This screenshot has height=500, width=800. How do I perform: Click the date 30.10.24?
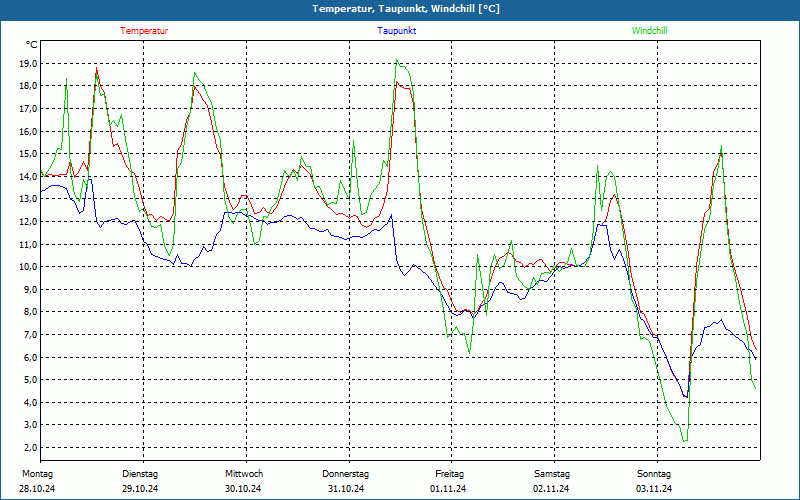pyautogui.click(x=243, y=489)
